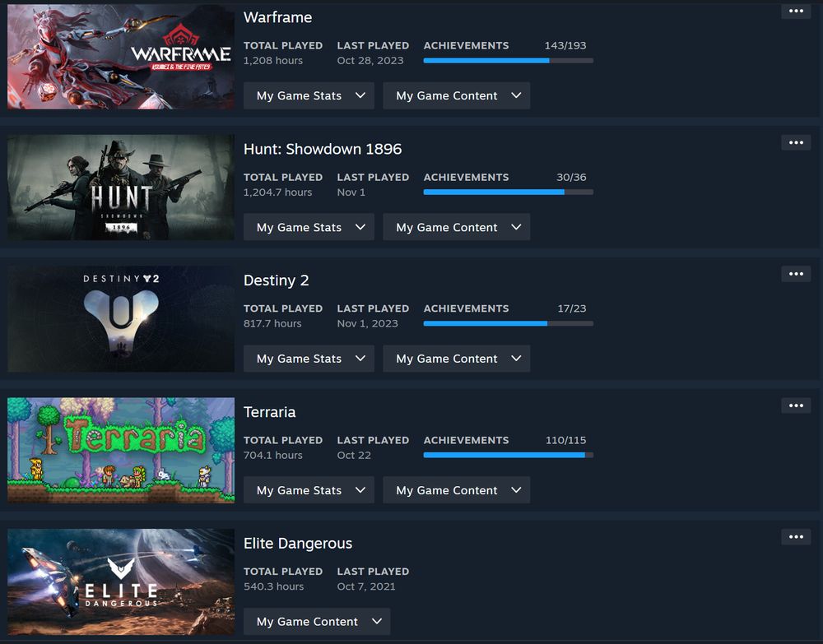The width and height of the screenshot is (823, 644).
Task: Expand Elite Dangerous's My Game Content dropdown
Action: click(x=317, y=622)
